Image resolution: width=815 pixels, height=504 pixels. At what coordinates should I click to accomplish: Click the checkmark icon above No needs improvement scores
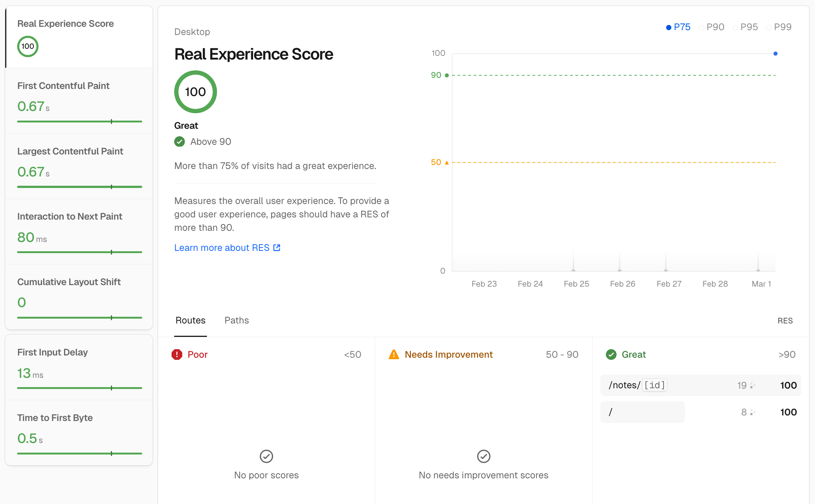click(483, 456)
